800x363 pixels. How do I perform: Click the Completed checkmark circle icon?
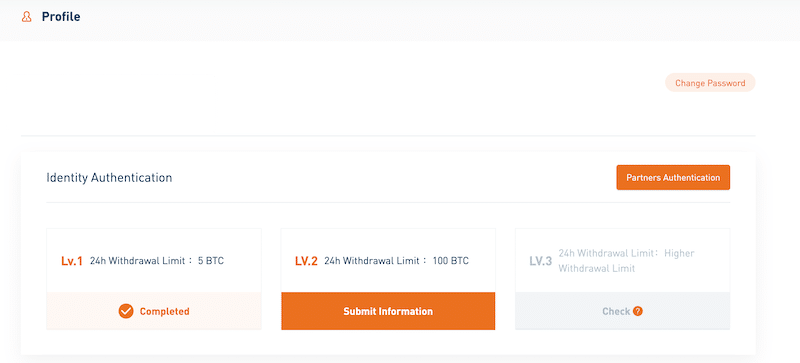point(126,311)
